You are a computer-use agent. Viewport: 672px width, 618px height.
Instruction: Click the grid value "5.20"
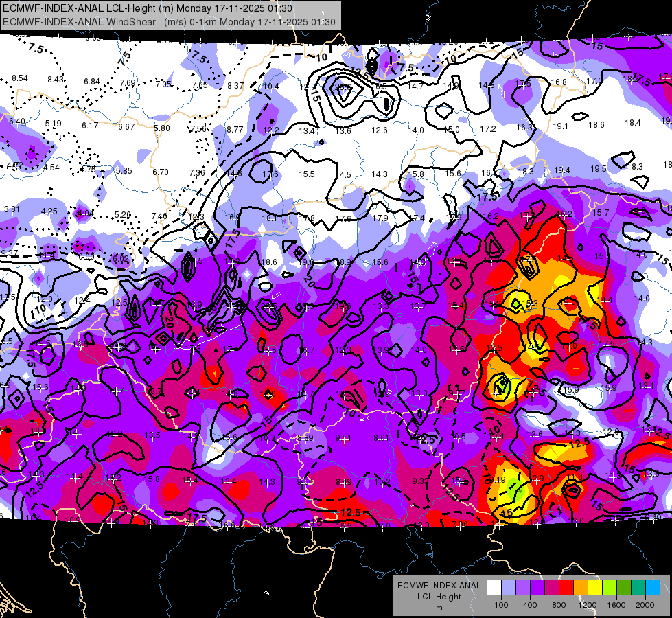(x=123, y=214)
